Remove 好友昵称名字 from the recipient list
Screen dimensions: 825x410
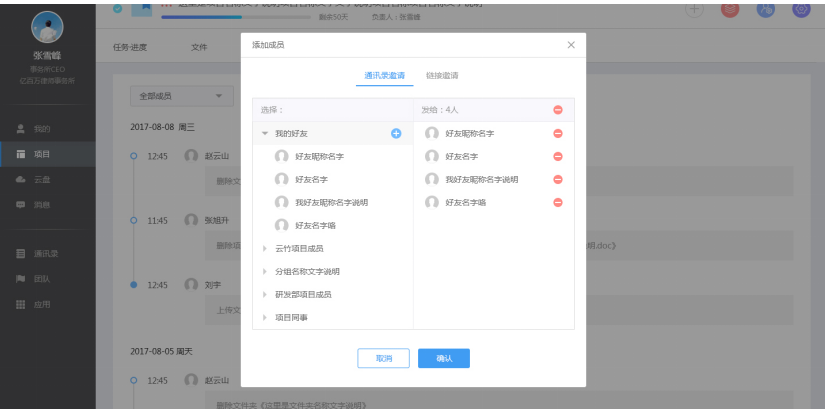(x=558, y=134)
